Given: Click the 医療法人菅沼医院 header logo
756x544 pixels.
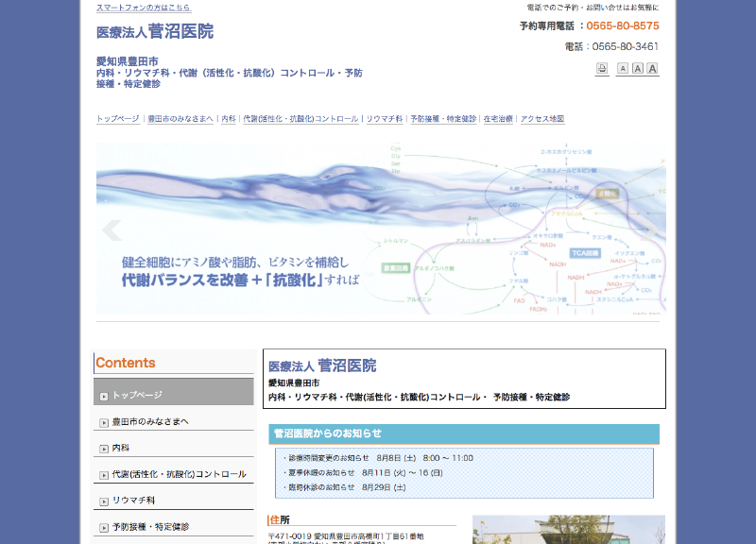Looking at the screenshot, I should tap(155, 31).
